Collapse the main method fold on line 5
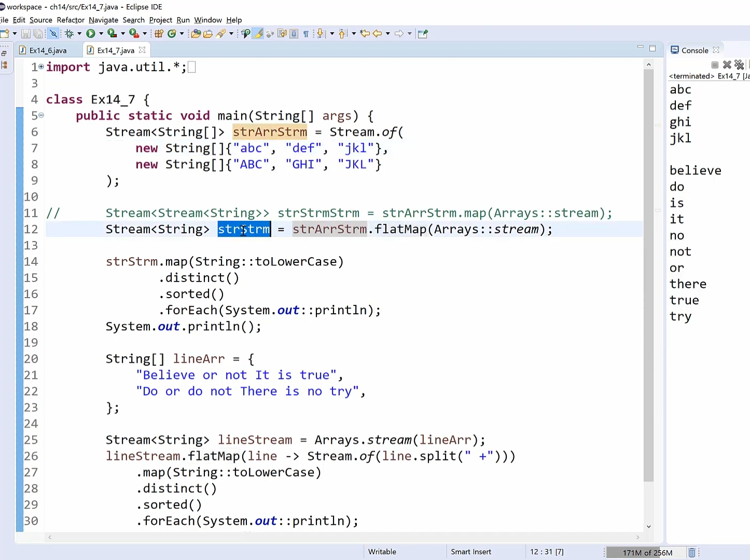Viewport: 750px width, 560px height. [41, 115]
